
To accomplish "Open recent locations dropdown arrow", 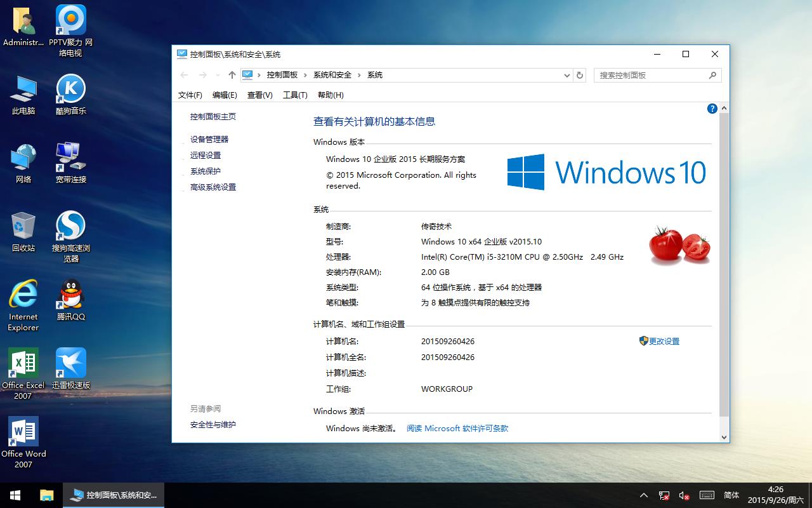I will (218, 75).
